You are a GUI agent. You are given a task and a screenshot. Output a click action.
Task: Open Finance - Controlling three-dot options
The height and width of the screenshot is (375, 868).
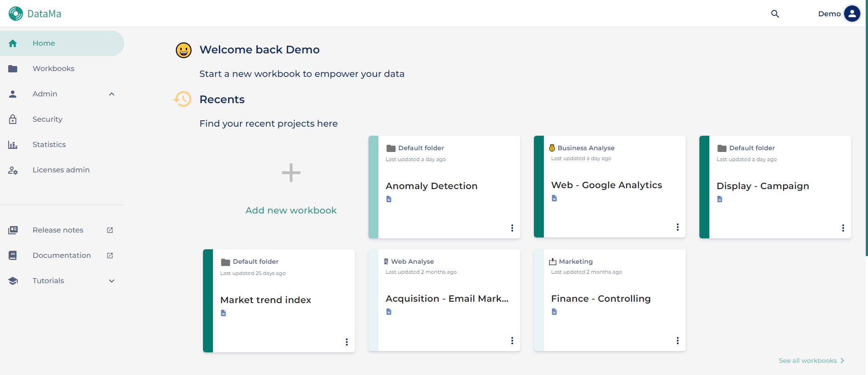678,341
